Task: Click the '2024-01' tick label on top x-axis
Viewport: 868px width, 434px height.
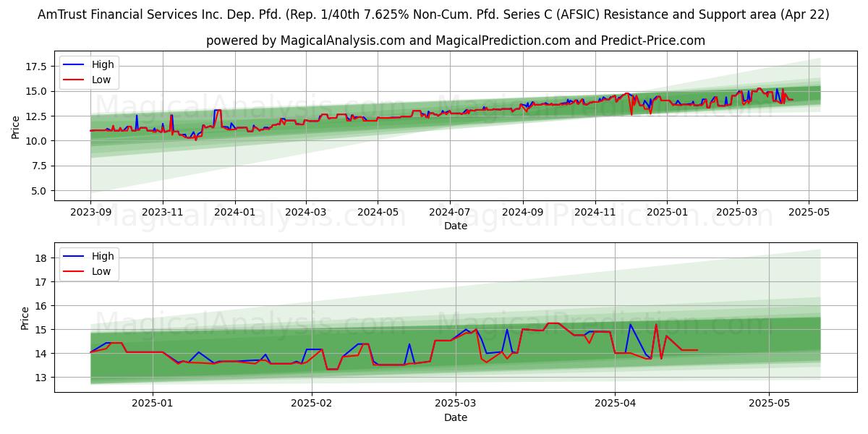Action: 234,212
